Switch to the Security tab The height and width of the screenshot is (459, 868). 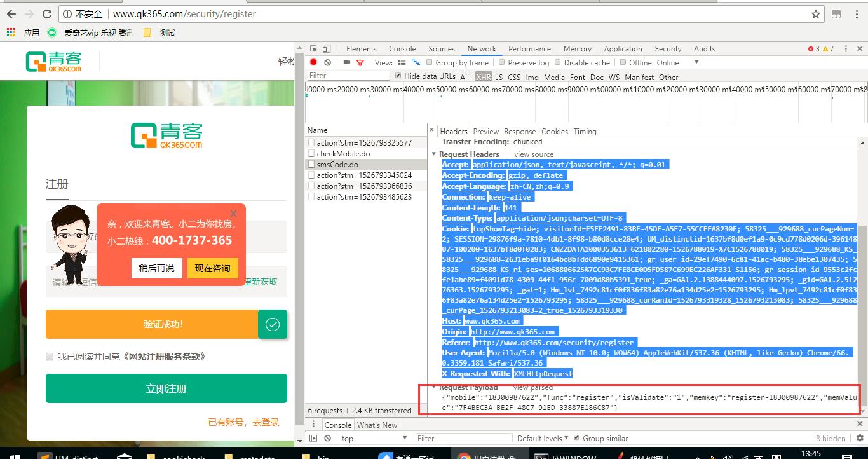(x=668, y=49)
